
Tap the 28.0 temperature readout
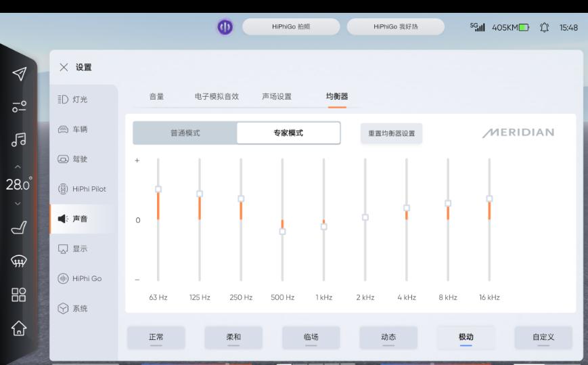click(18, 184)
